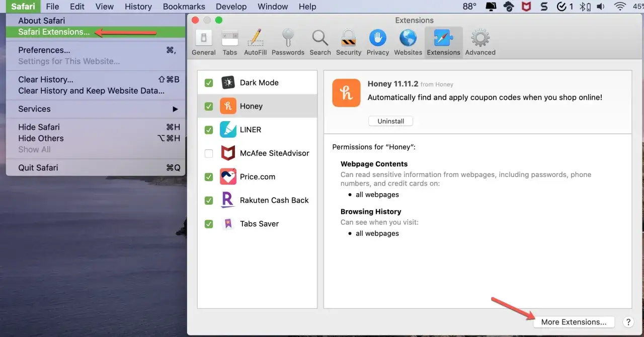The height and width of the screenshot is (337, 644).
Task: Open the Wi-Fi menu bar icon
Action: [x=619, y=7]
